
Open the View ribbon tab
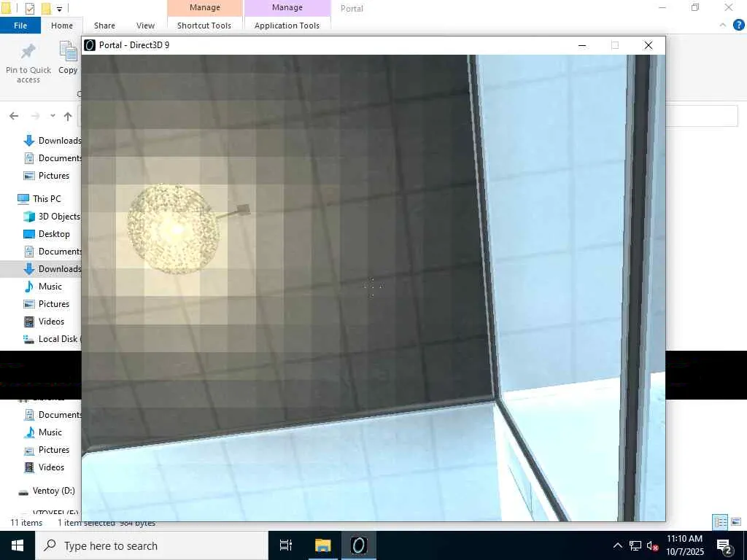(x=145, y=26)
